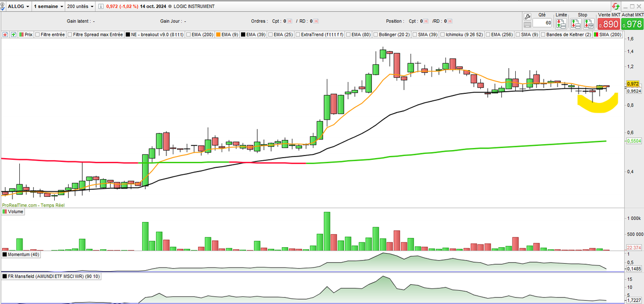
Task: Open the instrument info icon
Action: [x=101, y=6]
